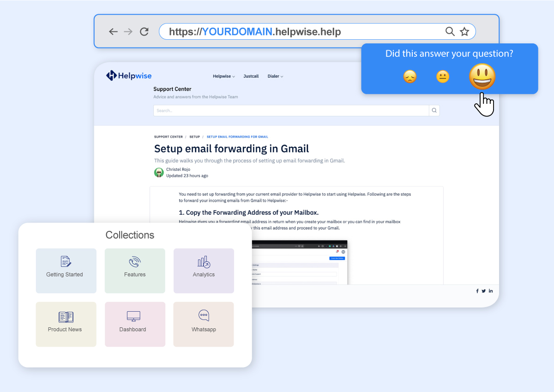Click the helpwise.help URL address field
This screenshot has width=554, height=392.
(317, 31)
